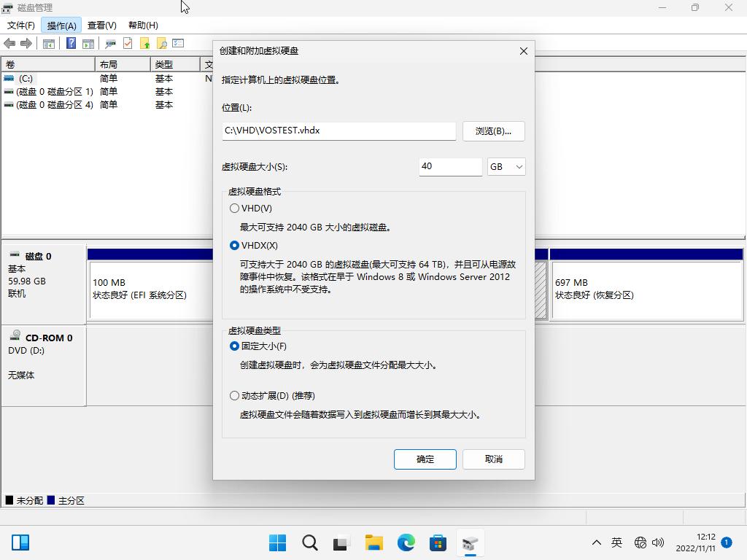Image resolution: width=747 pixels, height=560 pixels.
Task: Expand hidden icons in the system tray
Action: click(x=596, y=542)
